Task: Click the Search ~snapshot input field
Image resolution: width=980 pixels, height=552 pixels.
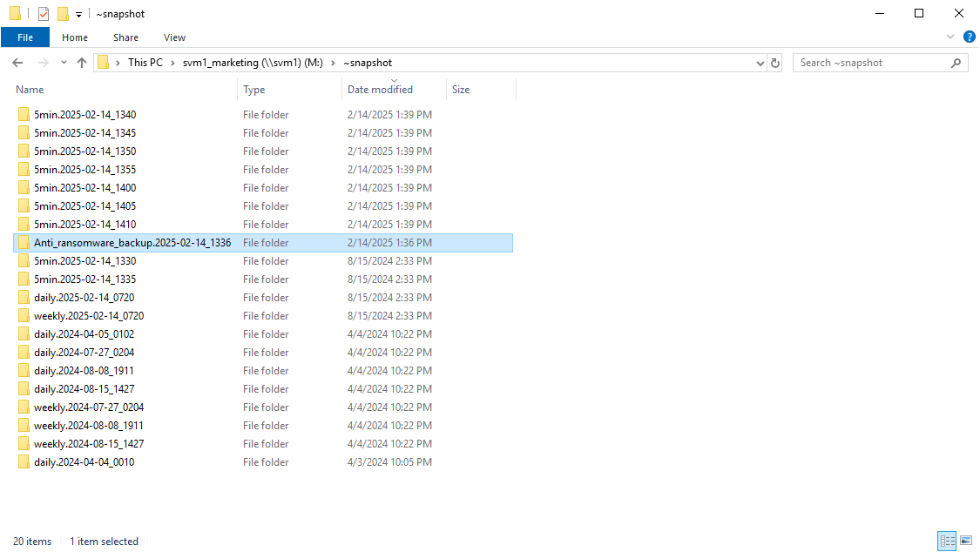Action: (872, 63)
